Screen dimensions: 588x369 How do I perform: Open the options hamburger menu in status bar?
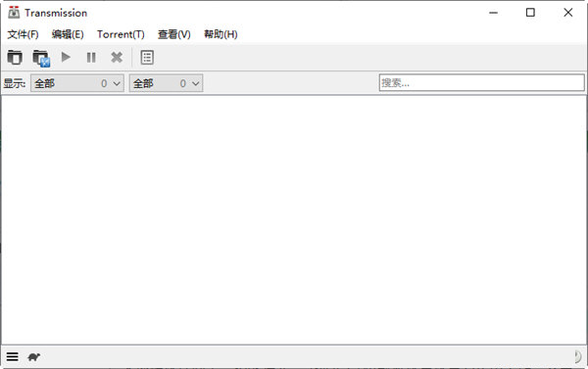pyautogui.click(x=13, y=356)
